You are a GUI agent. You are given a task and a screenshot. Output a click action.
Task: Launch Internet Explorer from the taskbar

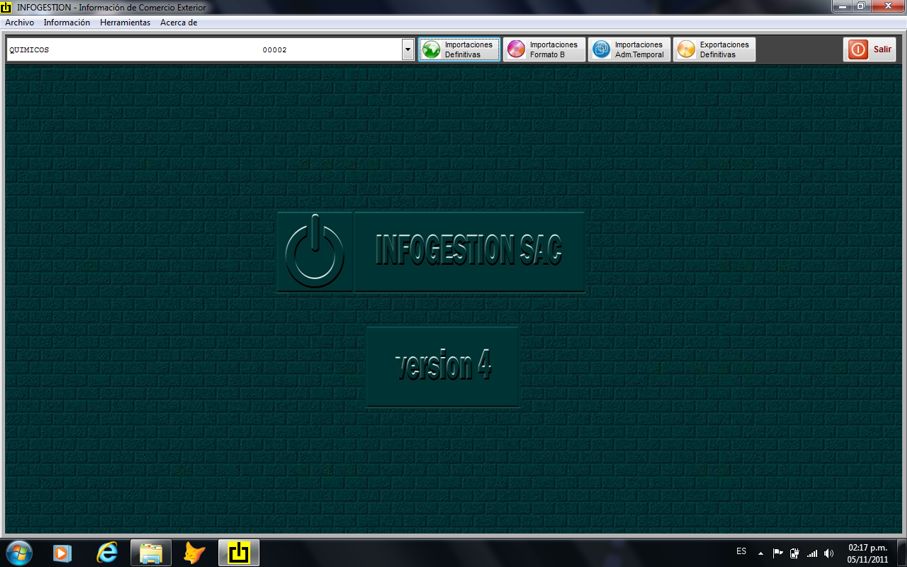106,552
